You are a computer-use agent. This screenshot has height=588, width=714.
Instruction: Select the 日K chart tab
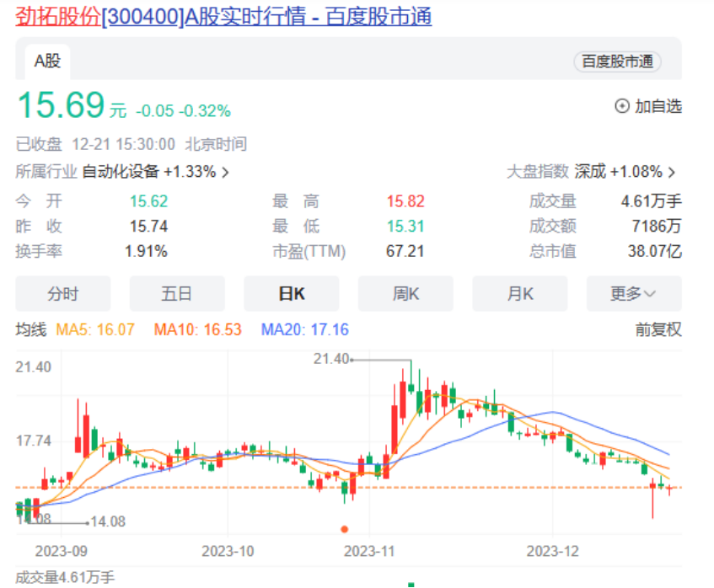291,293
